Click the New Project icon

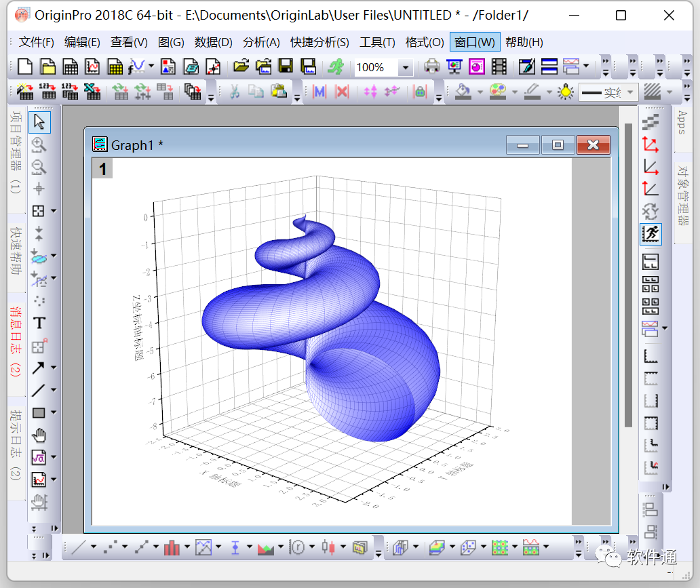point(25,67)
